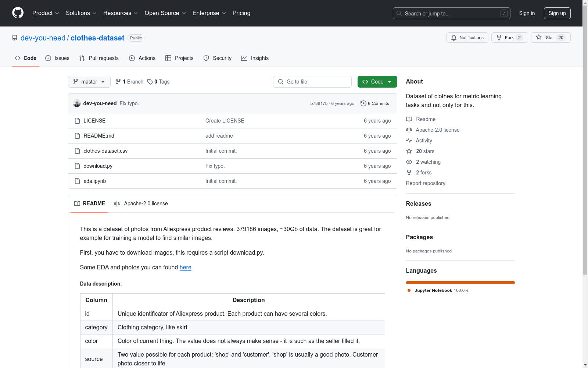Expand the Product menu
588x368 pixels.
pyautogui.click(x=46, y=13)
